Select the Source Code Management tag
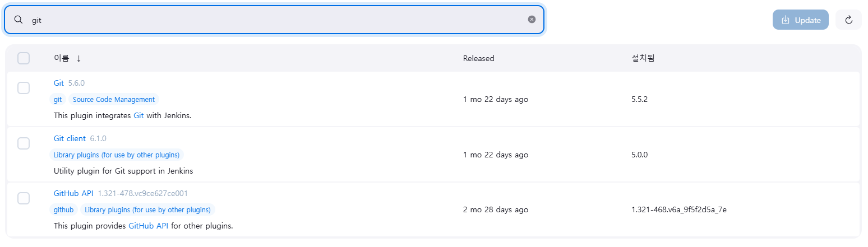 tap(114, 100)
